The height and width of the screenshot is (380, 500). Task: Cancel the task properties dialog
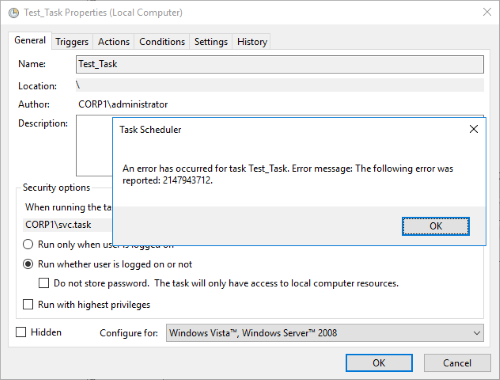457,363
